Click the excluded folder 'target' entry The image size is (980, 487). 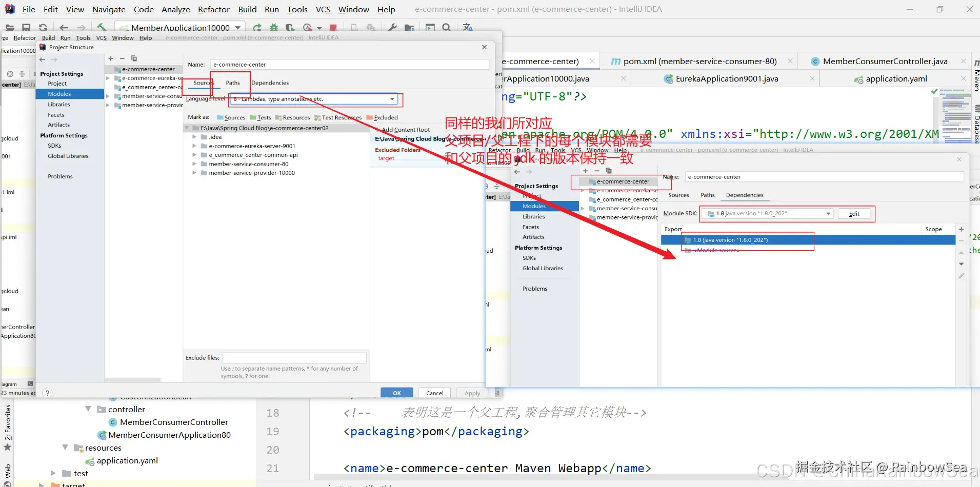click(386, 158)
